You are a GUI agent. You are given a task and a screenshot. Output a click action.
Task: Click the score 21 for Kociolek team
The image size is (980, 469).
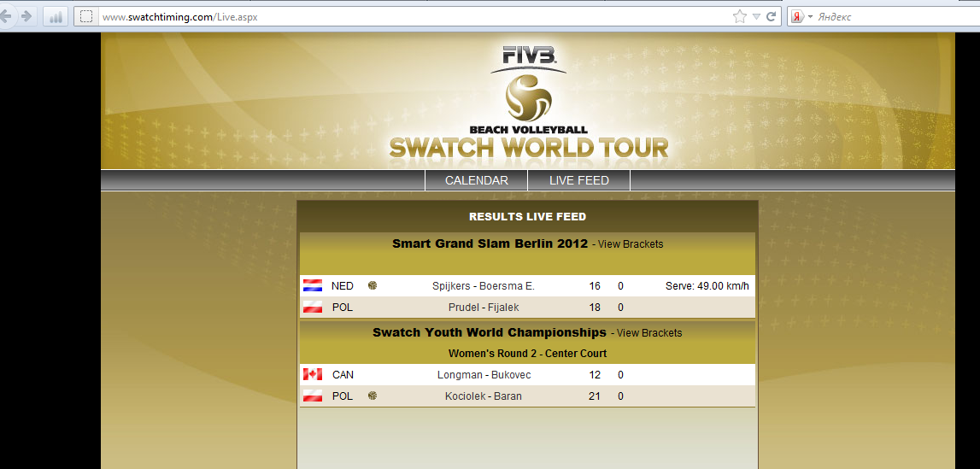click(x=595, y=396)
